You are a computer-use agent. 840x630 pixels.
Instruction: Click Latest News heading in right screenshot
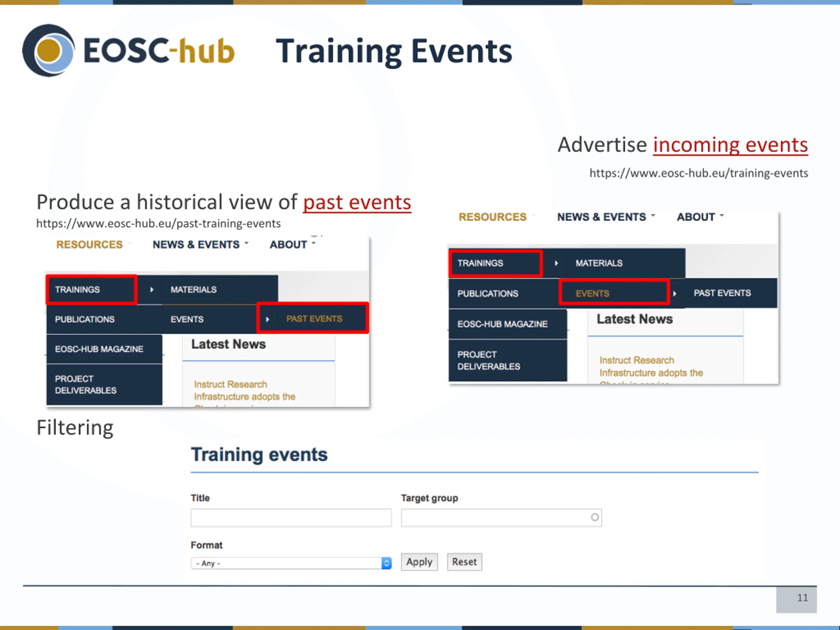pyautogui.click(x=635, y=319)
